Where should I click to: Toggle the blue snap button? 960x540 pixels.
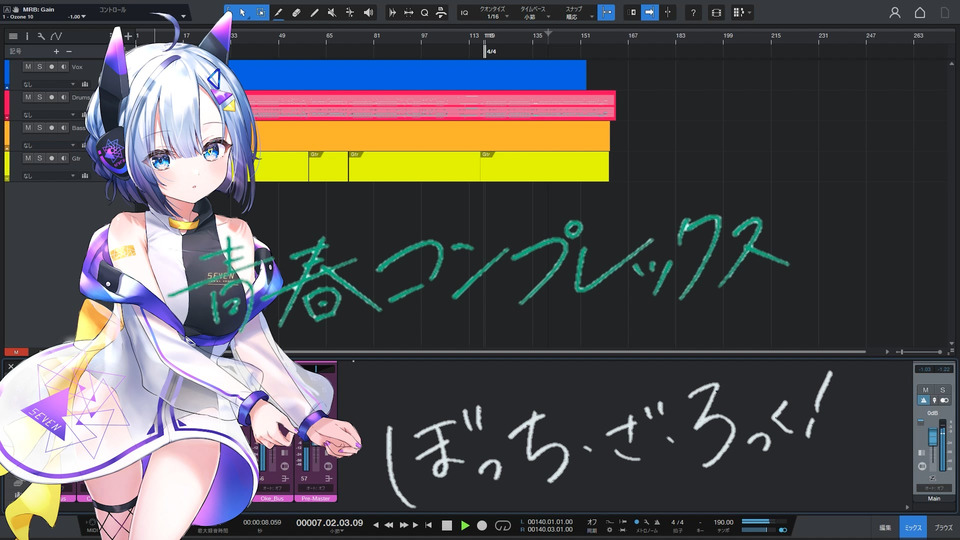(x=606, y=12)
